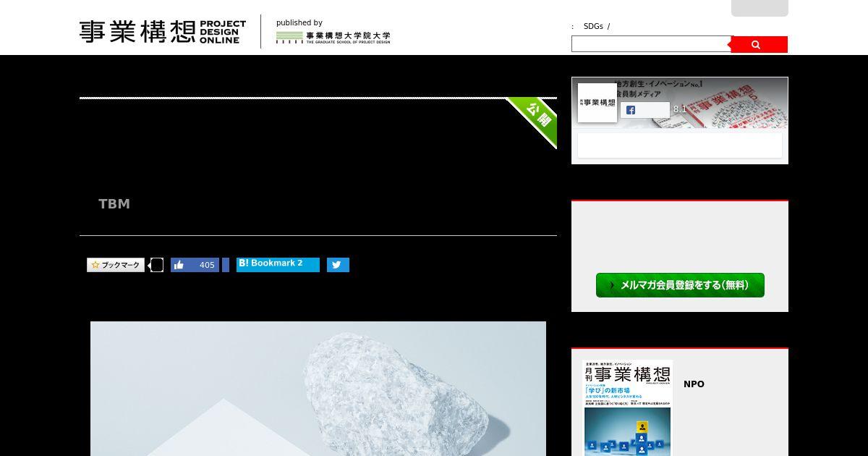
Task: Click the white box under Facebook widget banner
Action: click(x=680, y=145)
